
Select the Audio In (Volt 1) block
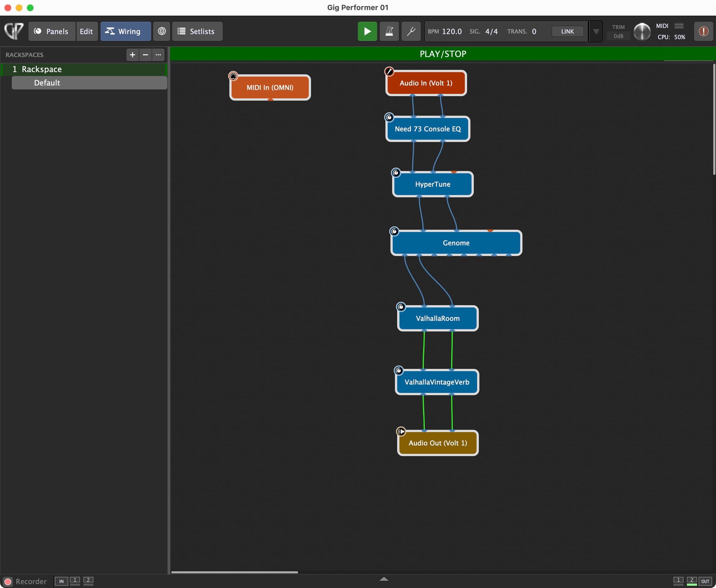426,83
